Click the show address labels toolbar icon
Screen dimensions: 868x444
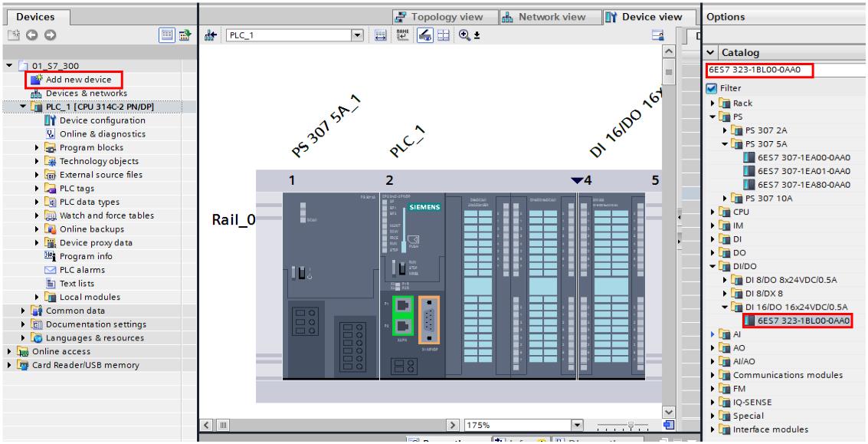point(380,35)
